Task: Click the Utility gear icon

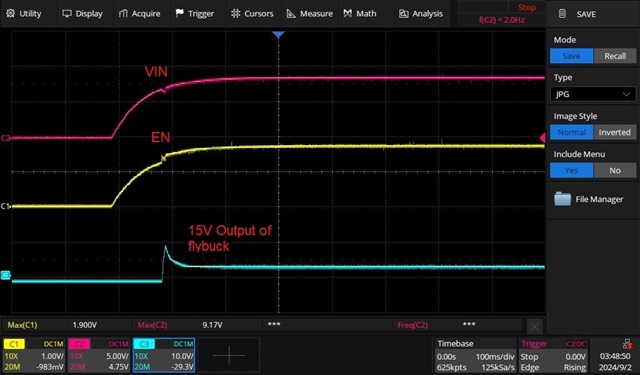Action: [11, 13]
